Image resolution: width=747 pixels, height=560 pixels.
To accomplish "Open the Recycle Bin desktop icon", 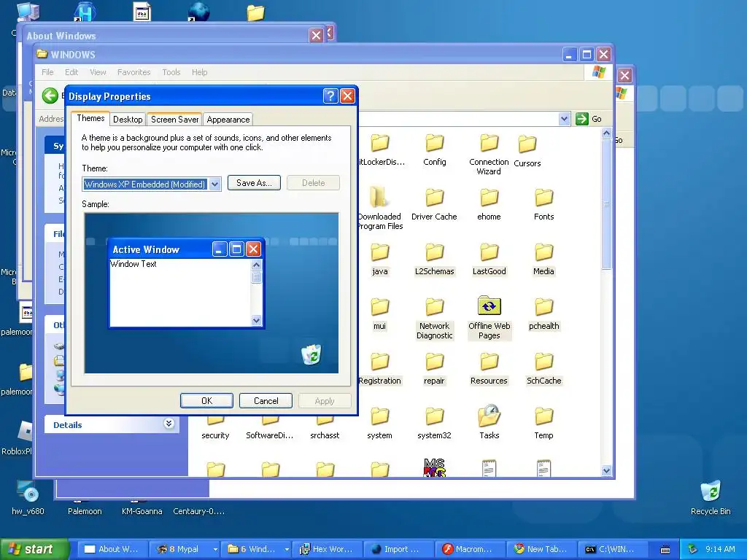I will coord(711,497).
